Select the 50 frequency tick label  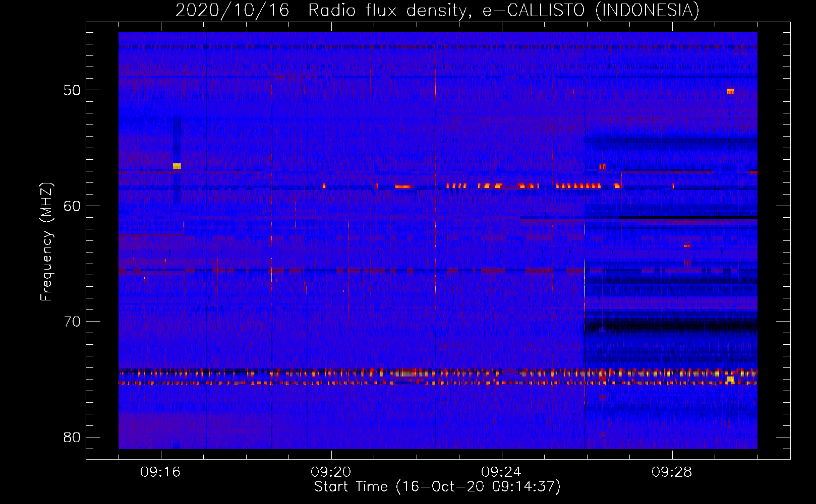(72, 90)
